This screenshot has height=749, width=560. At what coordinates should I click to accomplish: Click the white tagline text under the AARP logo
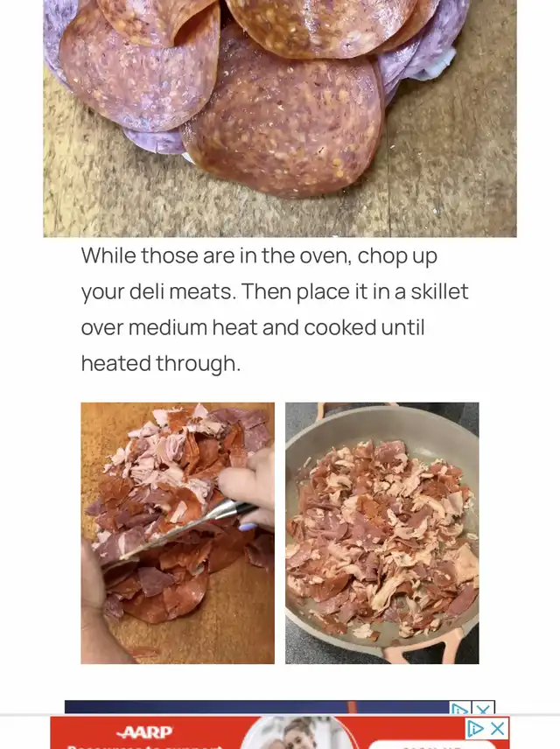[146, 746]
